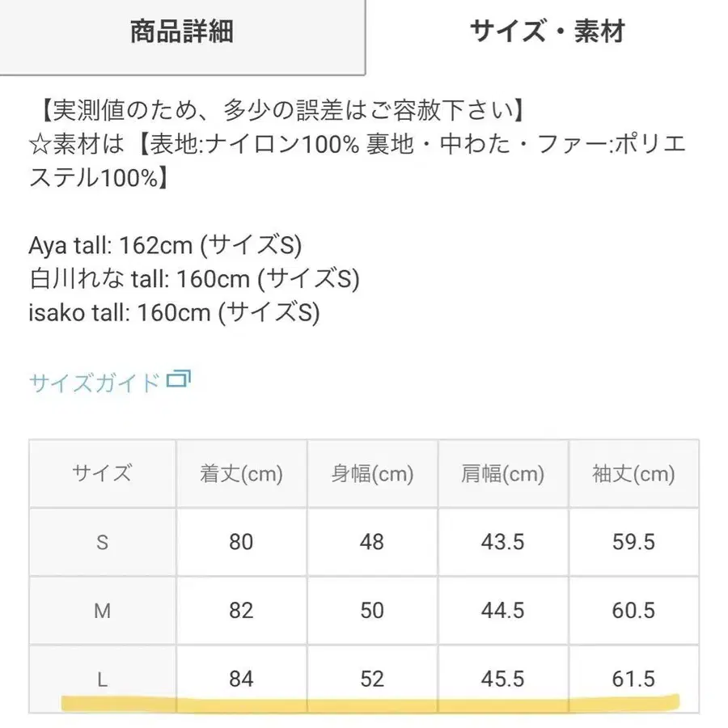The image size is (728, 728).
Task: Click the 60.5 sleeve length cell
Action: pos(633,611)
